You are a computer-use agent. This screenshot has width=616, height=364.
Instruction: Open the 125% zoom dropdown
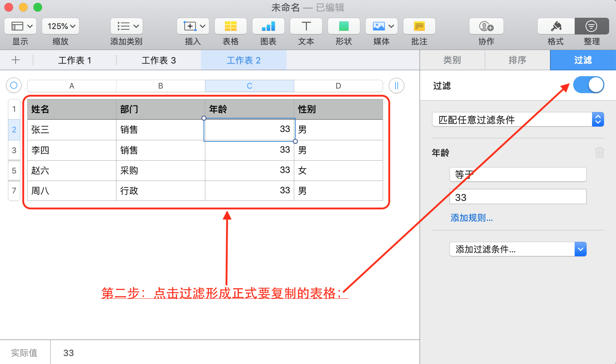coord(61,26)
